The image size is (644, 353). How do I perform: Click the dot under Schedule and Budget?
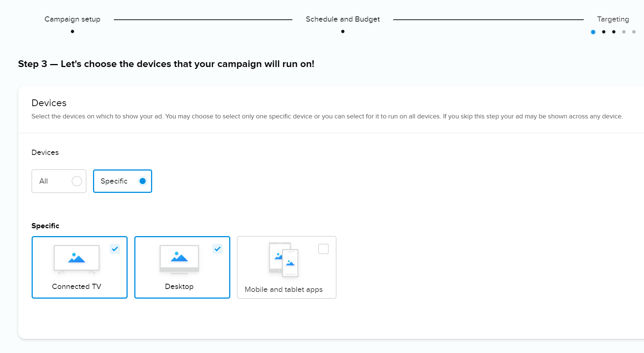click(x=343, y=32)
